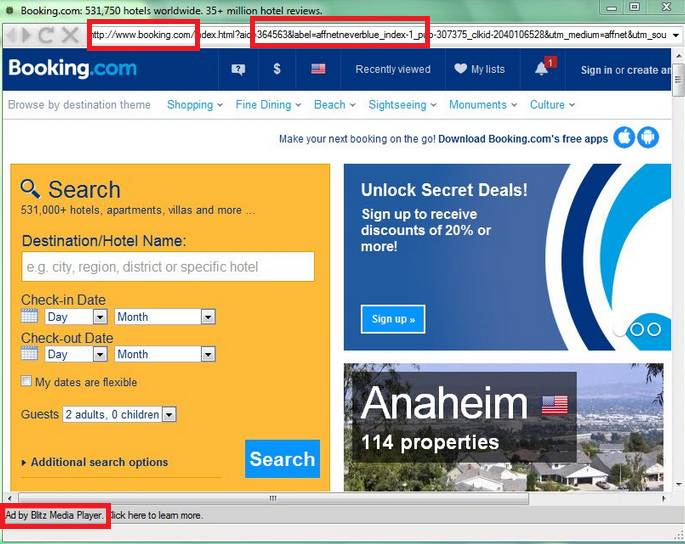The height and width of the screenshot is (544, 685).
Task: Click the Sign up button
Action: [x=393, y=319]
